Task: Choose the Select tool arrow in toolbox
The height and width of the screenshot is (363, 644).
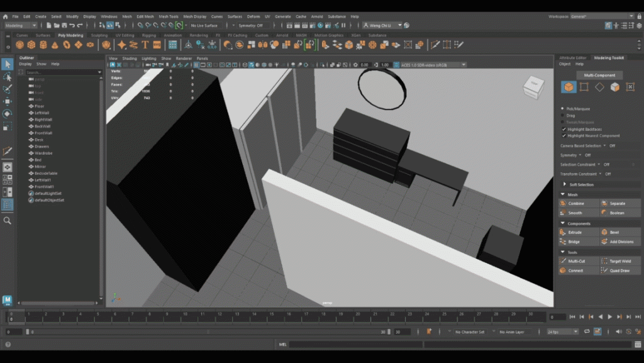Action: [8, 64]
